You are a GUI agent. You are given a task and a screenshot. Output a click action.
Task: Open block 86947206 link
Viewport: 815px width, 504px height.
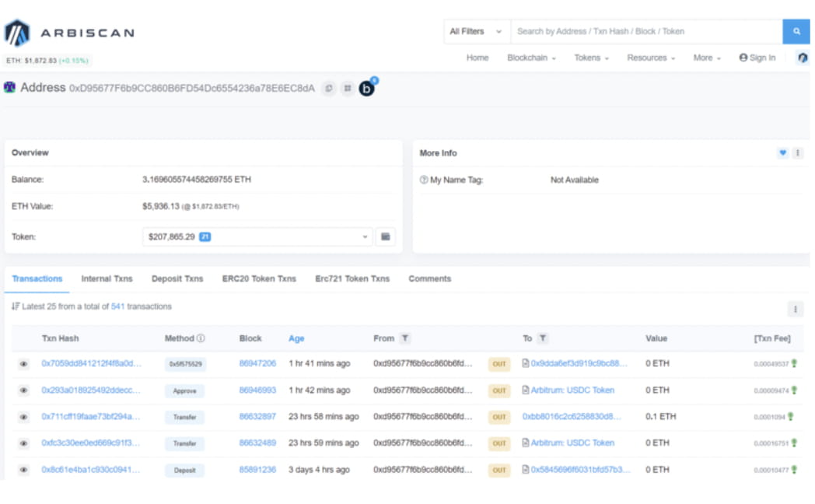coord(257,363)
